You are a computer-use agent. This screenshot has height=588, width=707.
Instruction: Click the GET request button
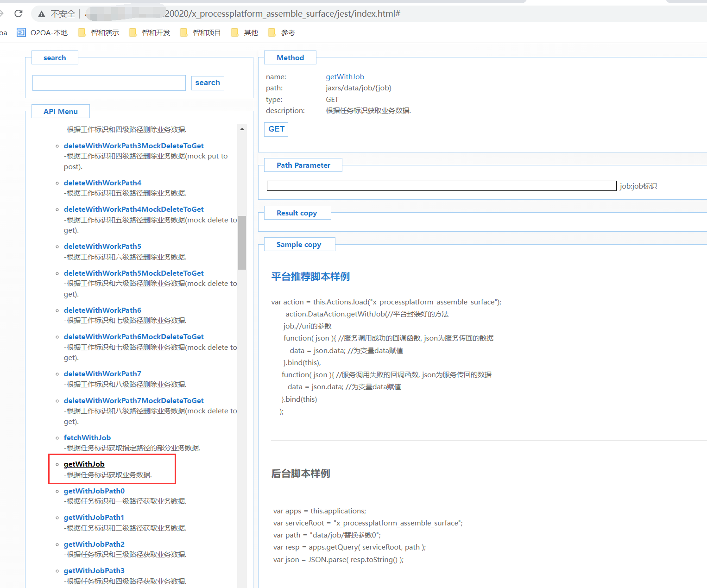click(276, 129)
